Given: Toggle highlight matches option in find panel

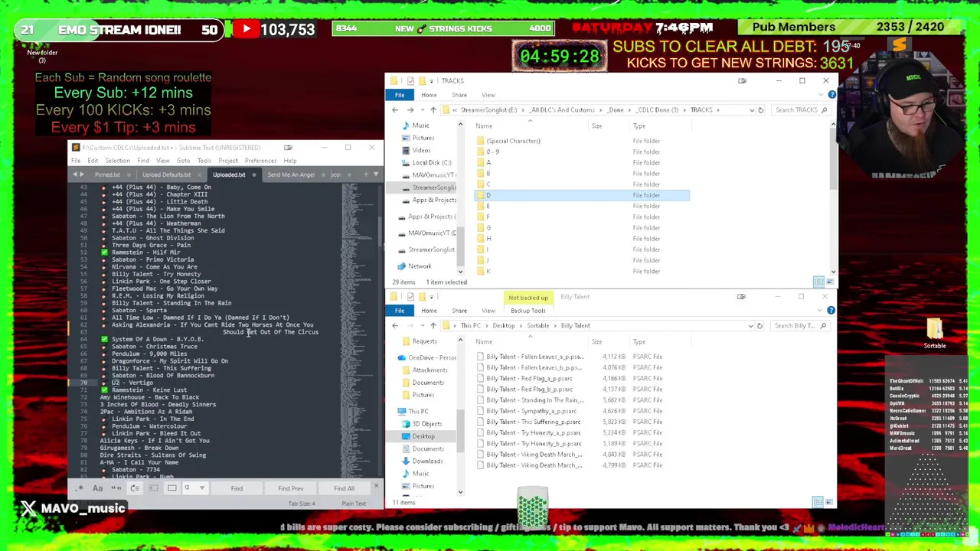Looking at the screenshot, I should point(172,488).
